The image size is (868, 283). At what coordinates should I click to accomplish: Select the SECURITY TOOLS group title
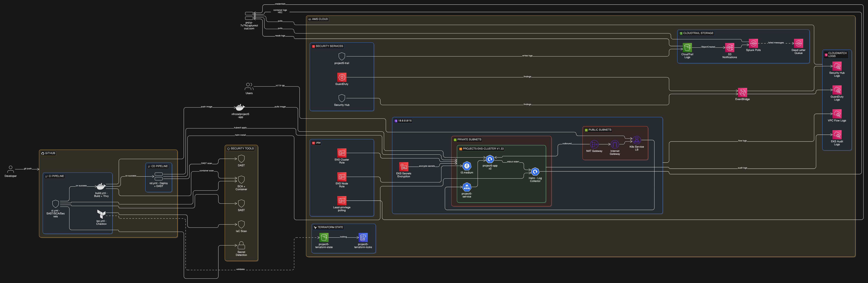(242, 148)
